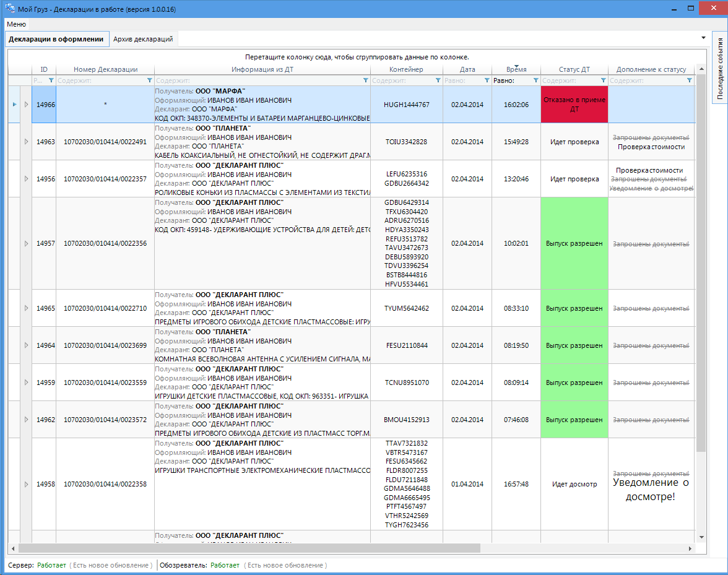728x575 pixels.
Task: Expand row details for ID 14963
Action: (26, 142)
